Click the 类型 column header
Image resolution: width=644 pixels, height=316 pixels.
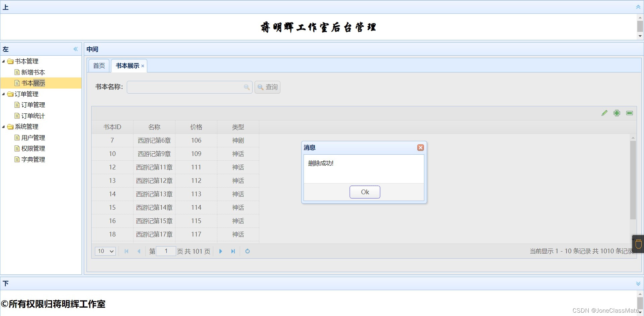238,127
